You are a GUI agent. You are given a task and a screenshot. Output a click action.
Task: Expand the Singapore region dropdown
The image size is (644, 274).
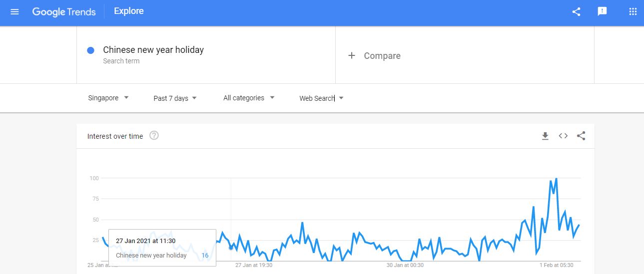108,98
